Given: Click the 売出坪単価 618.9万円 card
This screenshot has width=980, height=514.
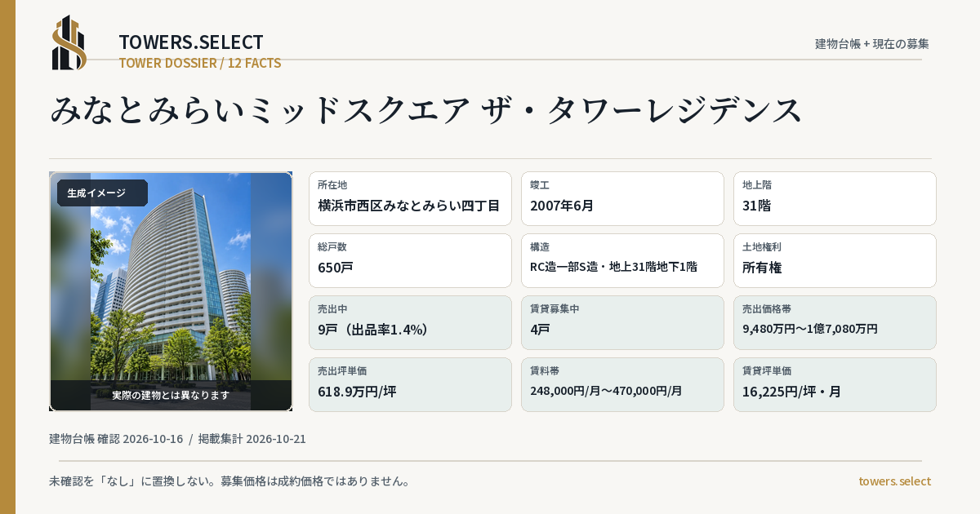Looking at the screenshot, I should 410,384.
